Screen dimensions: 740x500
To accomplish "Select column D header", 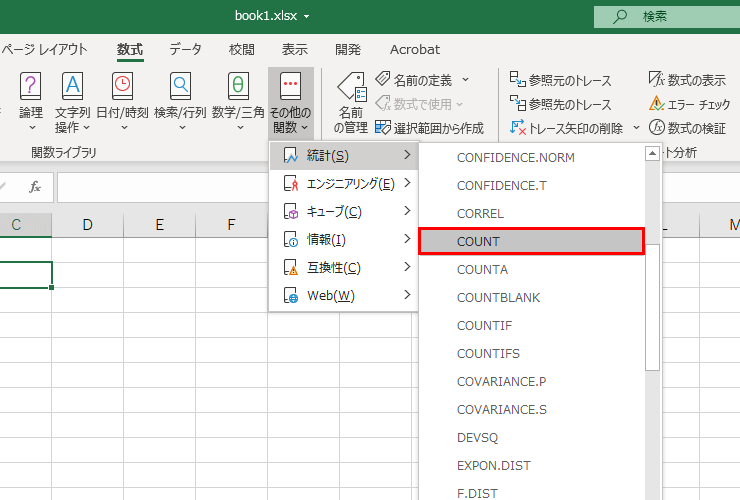I will [x=87, y=225].
